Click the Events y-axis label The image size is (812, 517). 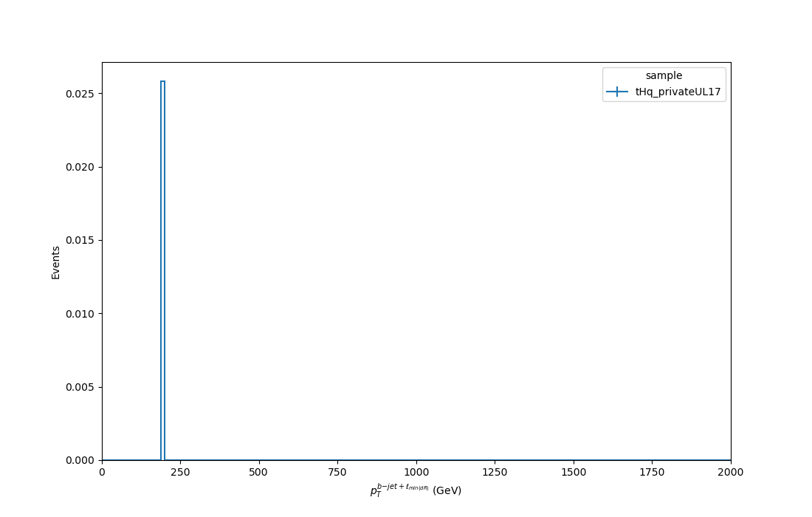coord(55,263)
